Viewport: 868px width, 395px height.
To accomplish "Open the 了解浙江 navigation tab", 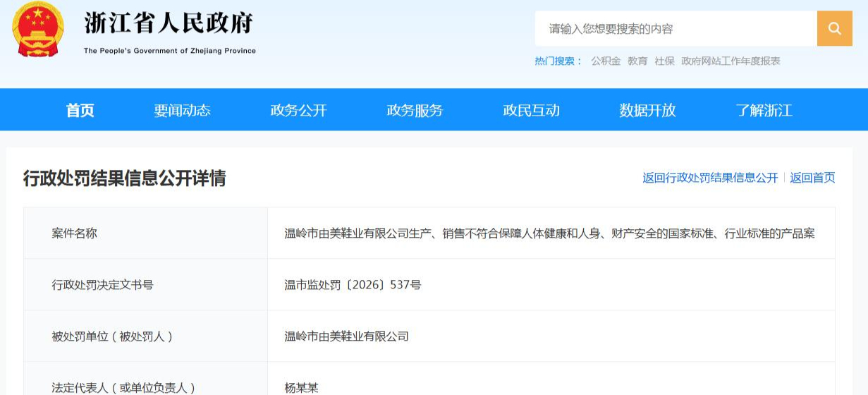I will [764, 110].
